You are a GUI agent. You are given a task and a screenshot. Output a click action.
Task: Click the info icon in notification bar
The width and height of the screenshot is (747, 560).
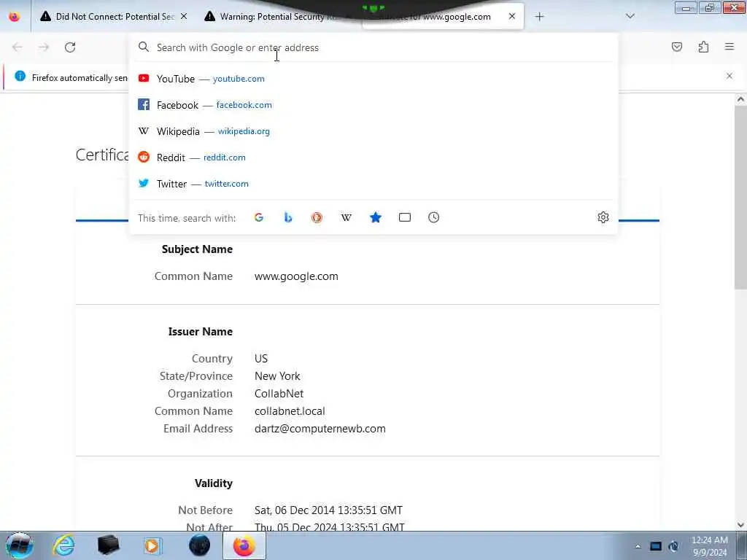pyautogui.click(x=20, y=76)
